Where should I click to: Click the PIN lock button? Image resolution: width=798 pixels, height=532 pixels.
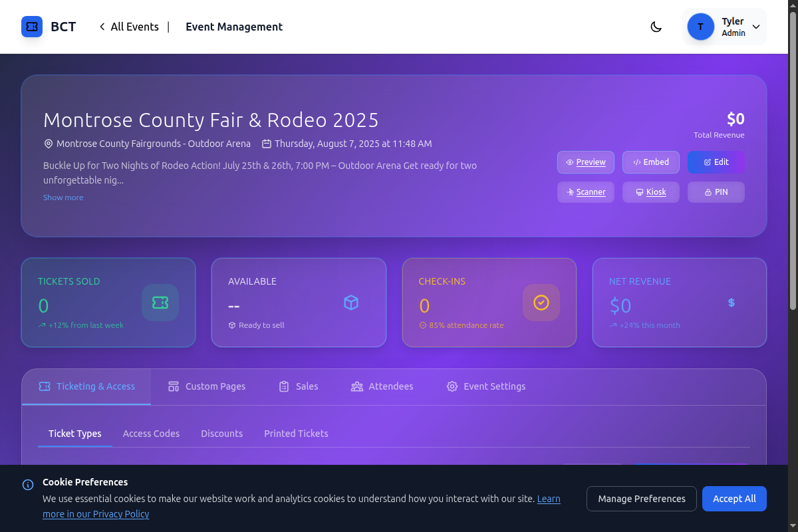716,192
